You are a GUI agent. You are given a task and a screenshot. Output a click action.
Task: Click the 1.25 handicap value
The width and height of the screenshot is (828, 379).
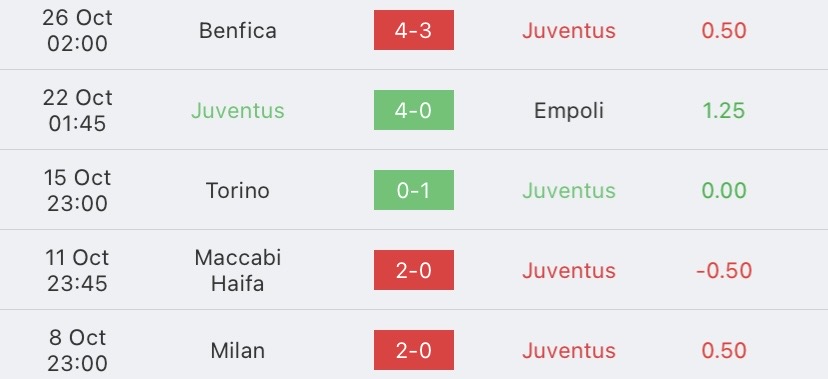724,111
